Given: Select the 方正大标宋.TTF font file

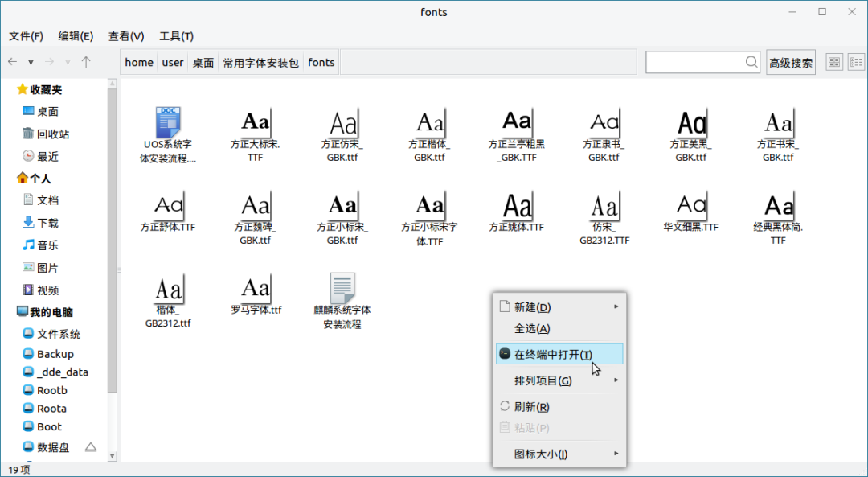Looking at the screenshot, I should (x=256, y=136).
